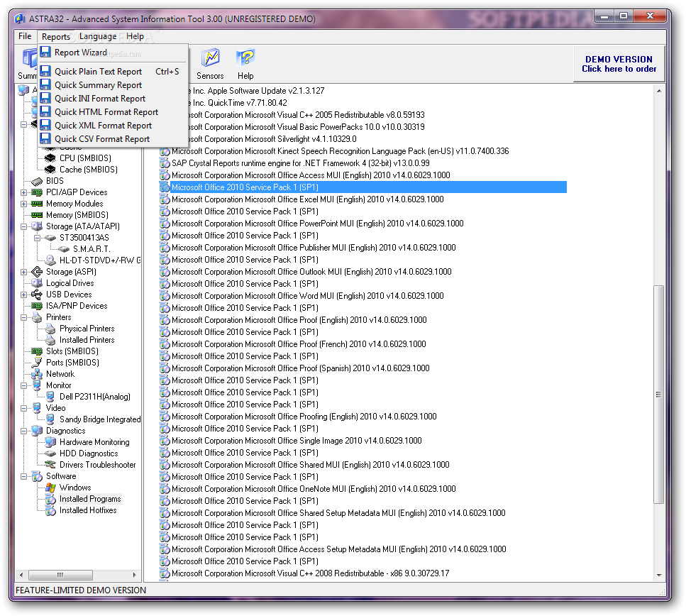The width and height of the screenshot is (686, 616).
Task: Open the Help menu in menu bar
Action: click(x=135, y=36)
